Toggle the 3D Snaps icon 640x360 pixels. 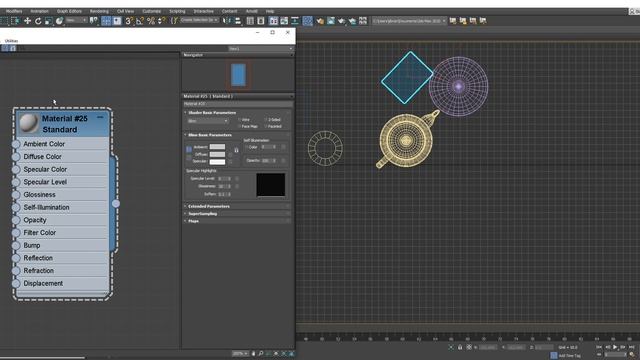click(x=129, y=20)
